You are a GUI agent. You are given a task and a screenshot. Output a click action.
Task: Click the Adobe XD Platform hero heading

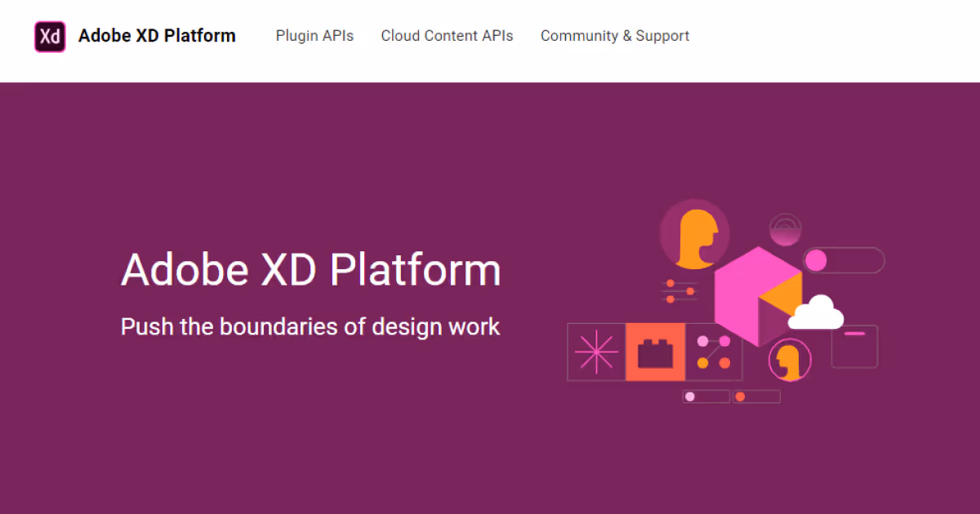click(311, 270)
